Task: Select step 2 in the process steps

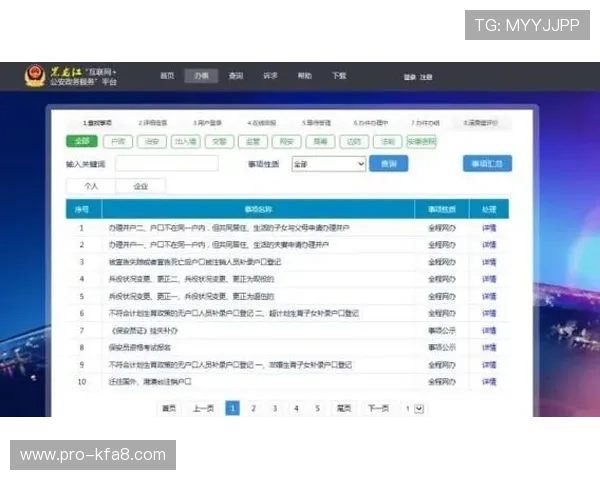Action: click(153, 123)
